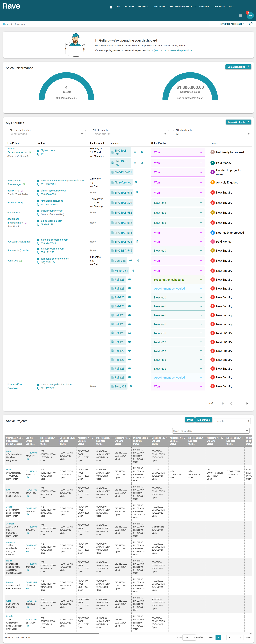The width and height of the screenshot is (256, 644).
Task: Click the search magnifier icon in Active Projects
Action: coord(248,421)
